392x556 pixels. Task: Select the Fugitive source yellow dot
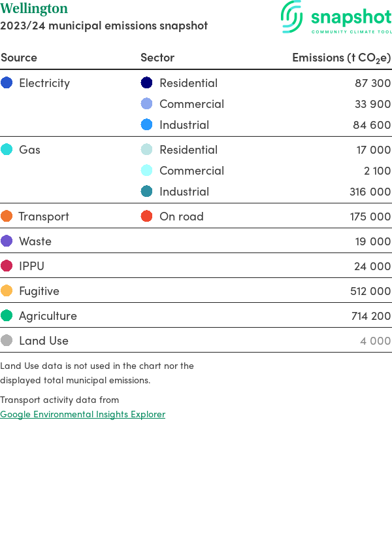coord(7,291)
